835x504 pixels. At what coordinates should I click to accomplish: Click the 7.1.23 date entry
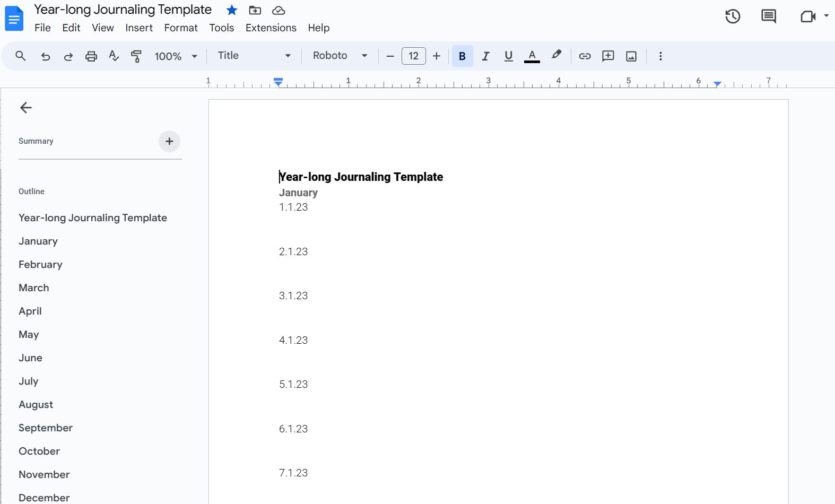pyautogui.click(x=293, y=473)
